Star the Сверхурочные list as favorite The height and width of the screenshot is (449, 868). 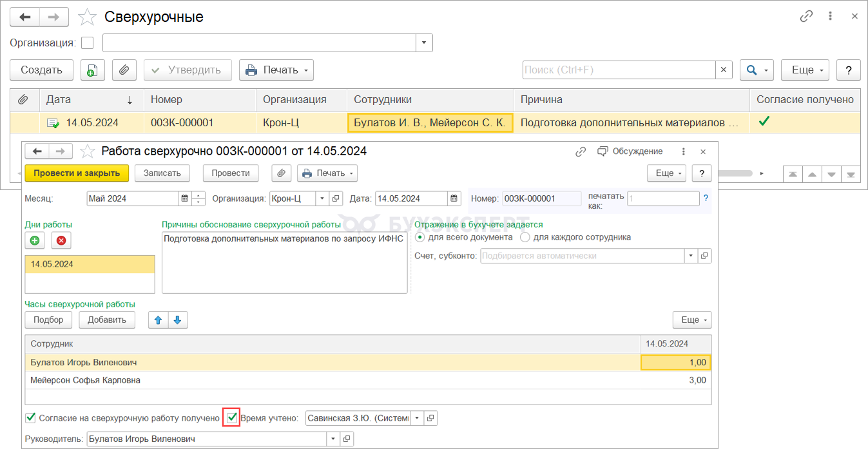click(x=87, y=17)
